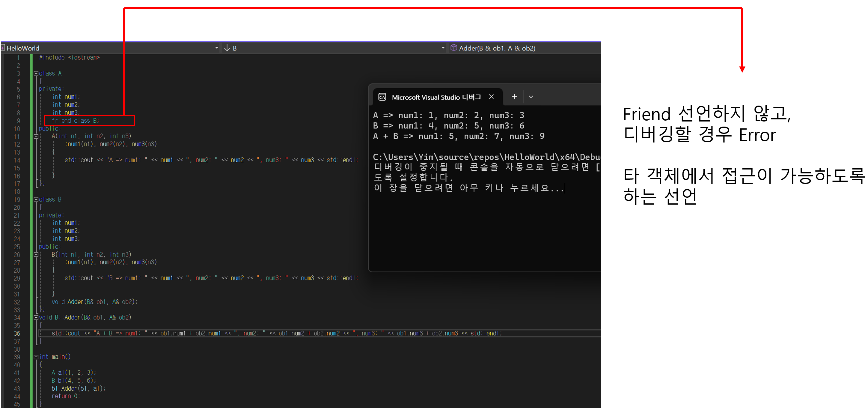The image size is (868, 411).
Task: Click the console path line C:\Users\Yim\source
Action: [486, 157]
